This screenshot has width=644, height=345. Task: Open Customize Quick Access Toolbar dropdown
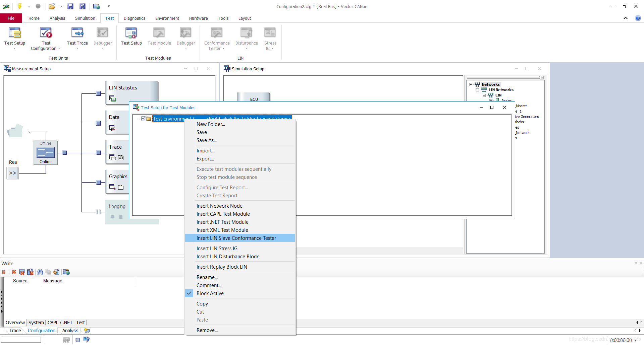[x=109, y=6]
